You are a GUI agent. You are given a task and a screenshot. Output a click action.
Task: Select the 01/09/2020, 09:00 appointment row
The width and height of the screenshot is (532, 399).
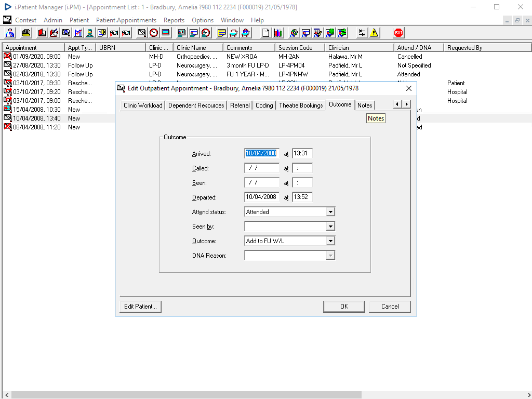click(267, 57)
